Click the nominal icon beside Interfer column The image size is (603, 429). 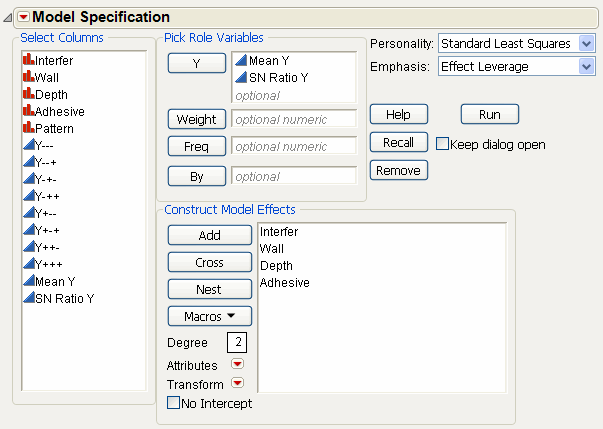coord(27,61)
